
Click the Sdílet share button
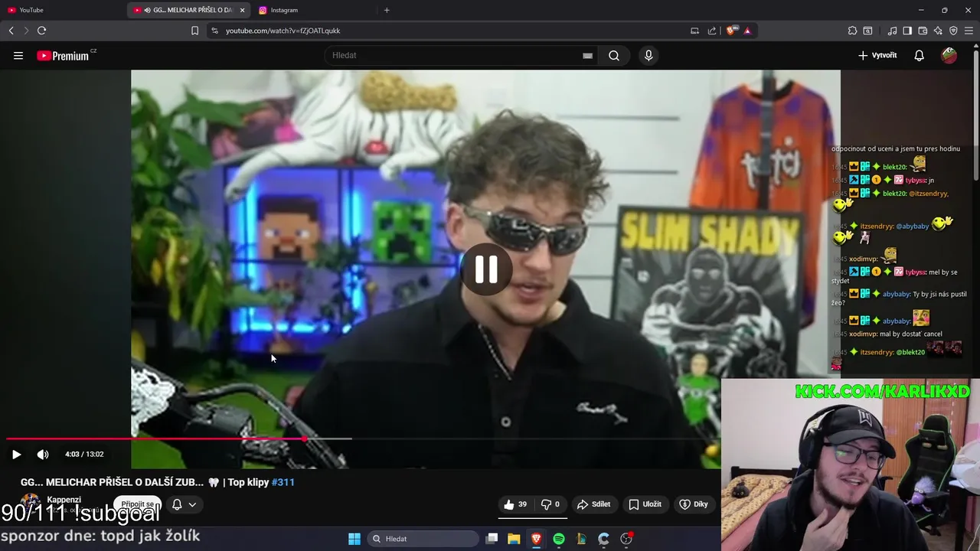pyautogui.click(x=593, y=504)
